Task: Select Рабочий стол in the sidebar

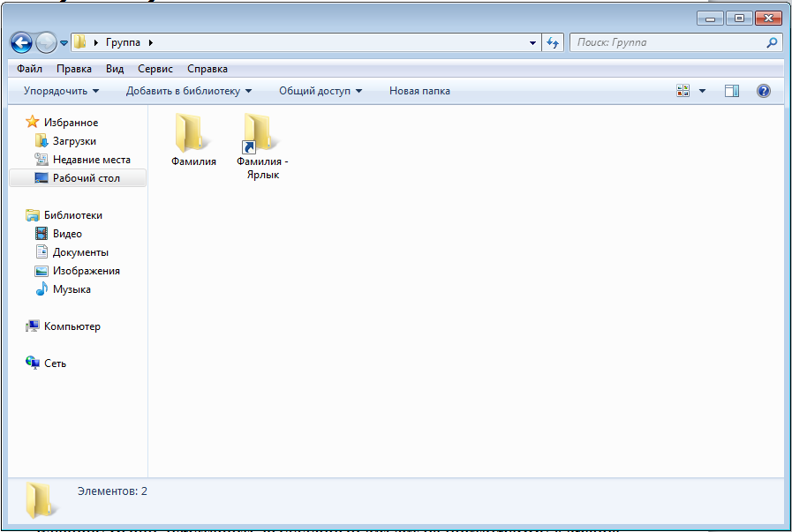Action: [x=87, y=178]
